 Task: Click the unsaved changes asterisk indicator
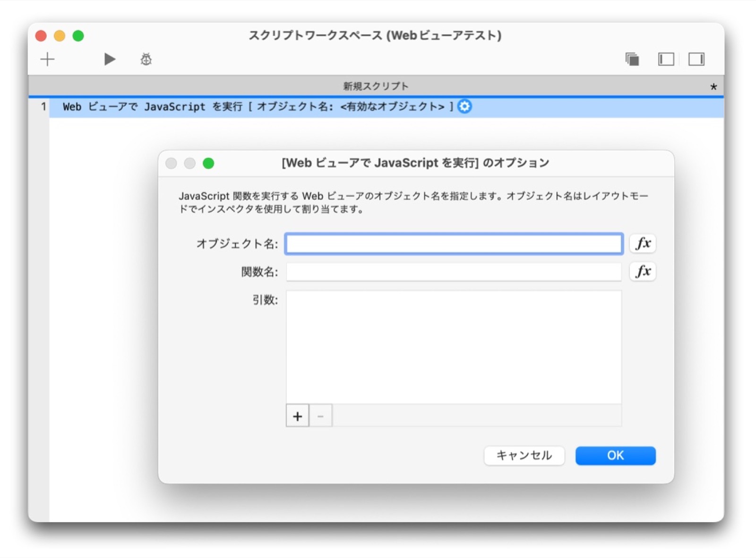(713, 87)
